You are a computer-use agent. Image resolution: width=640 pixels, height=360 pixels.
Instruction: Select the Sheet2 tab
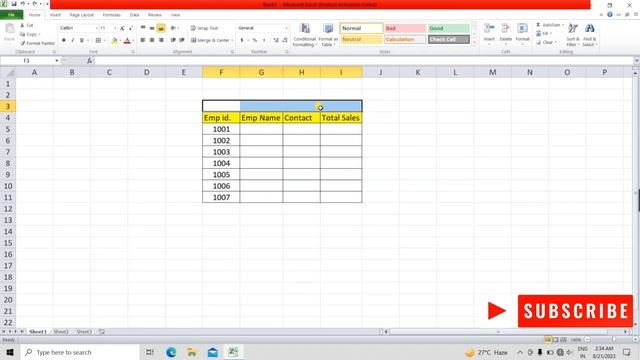click(61, 332)
